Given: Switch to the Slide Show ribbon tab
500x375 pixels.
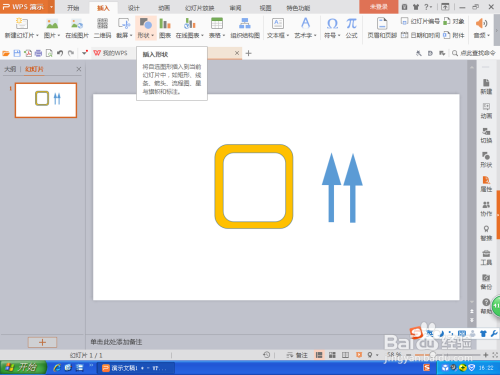Looking at the screenshot, I should tap(199, 8).
